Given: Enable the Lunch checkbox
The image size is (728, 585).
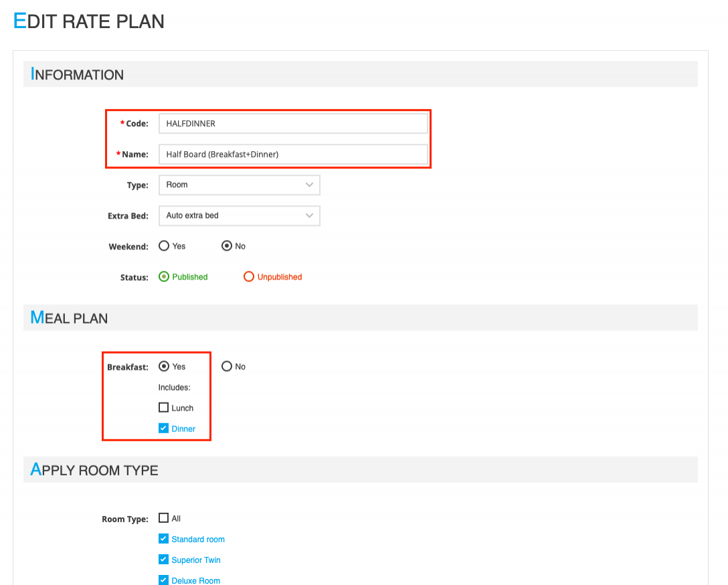Looking at the screenshot, I should [164, 408].
